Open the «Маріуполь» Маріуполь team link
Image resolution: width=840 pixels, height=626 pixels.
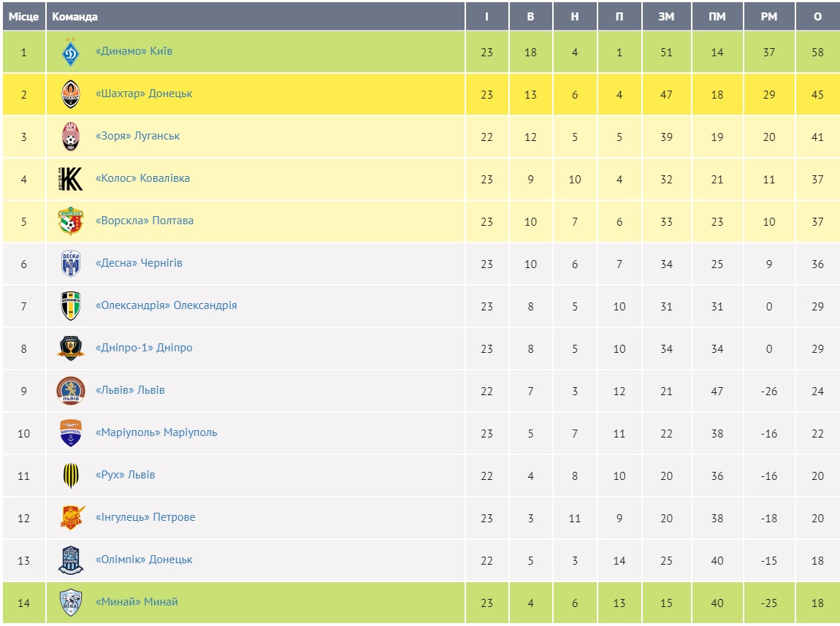tap(156, 432)
